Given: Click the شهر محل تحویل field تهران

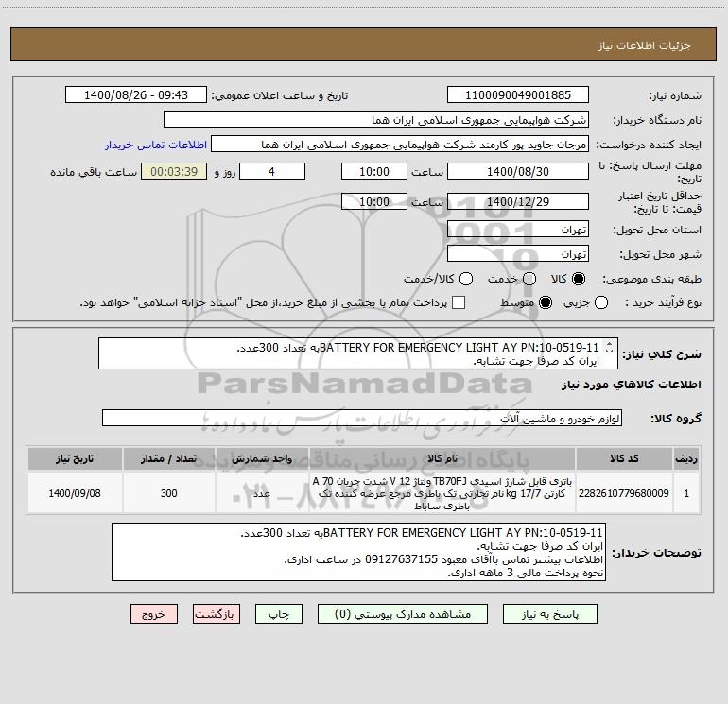Looking at the screenshot, I should [518, 254].
